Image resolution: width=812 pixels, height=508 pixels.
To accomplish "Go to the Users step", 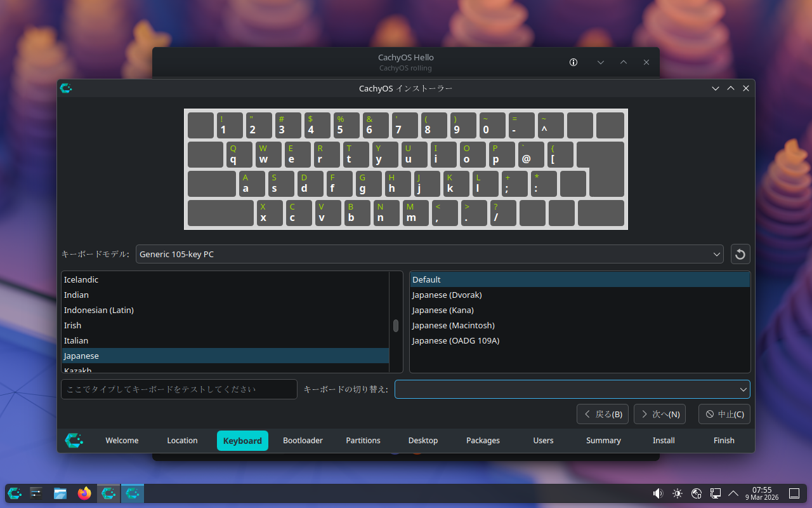I will [x=543, y=441].
